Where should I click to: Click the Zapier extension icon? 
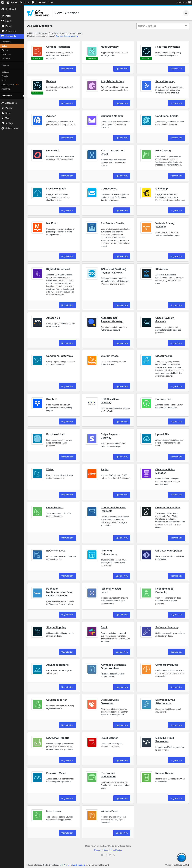(92, 474)
